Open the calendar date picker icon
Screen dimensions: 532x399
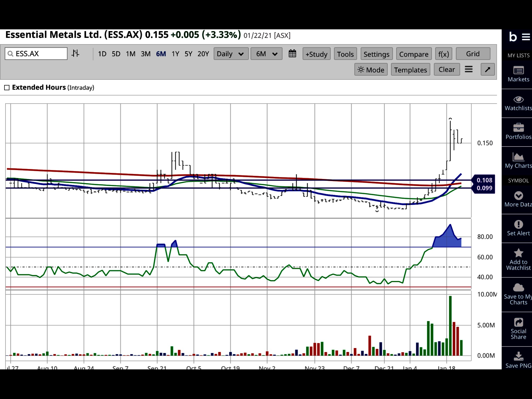[x=292, y=54]
